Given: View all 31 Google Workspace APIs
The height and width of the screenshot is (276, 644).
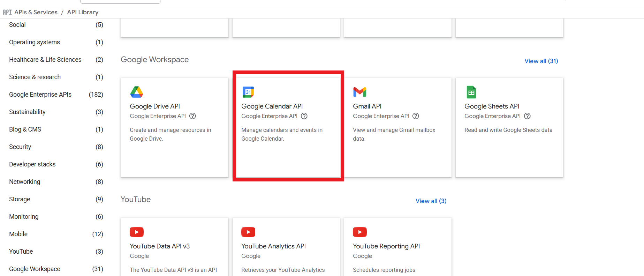Looking at the screenshot, I should (541, 61).
